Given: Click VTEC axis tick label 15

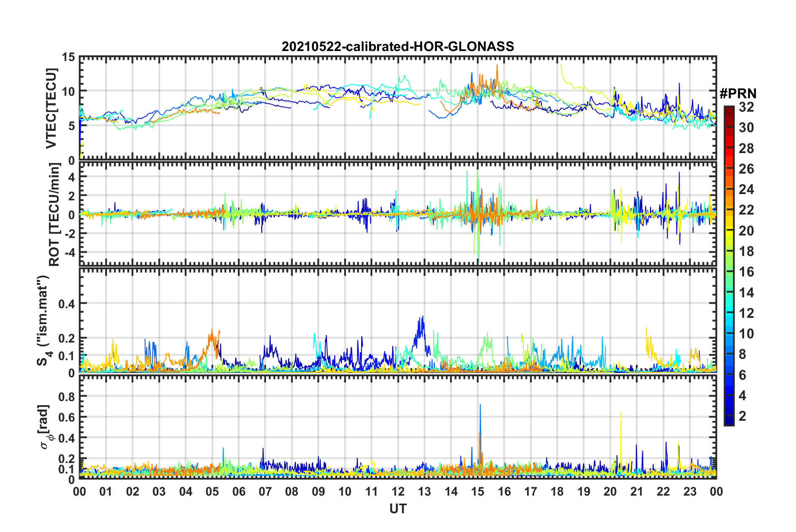Looking at the screenshot, I should coord(69,57).
